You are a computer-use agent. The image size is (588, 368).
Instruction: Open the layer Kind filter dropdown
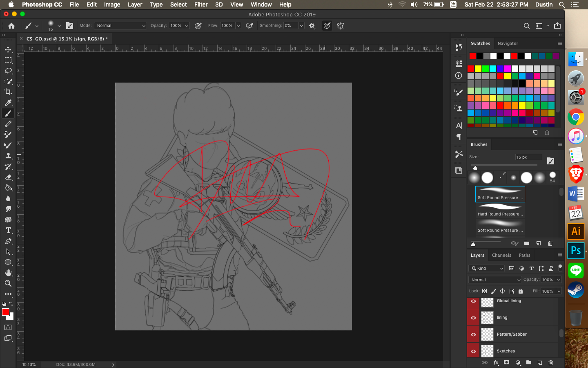point(487,268)
